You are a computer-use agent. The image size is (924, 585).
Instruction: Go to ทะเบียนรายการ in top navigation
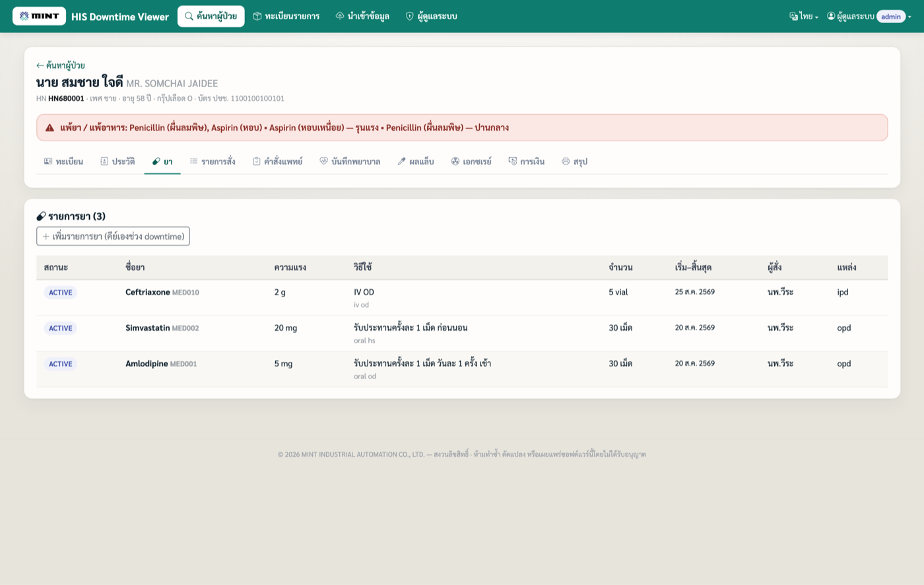click(286, 16)
